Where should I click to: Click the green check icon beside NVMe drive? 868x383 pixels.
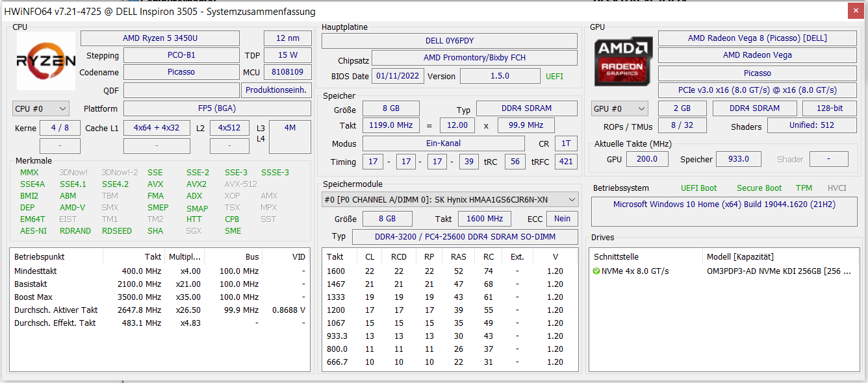pyautogui.click(x=596, y=271)
